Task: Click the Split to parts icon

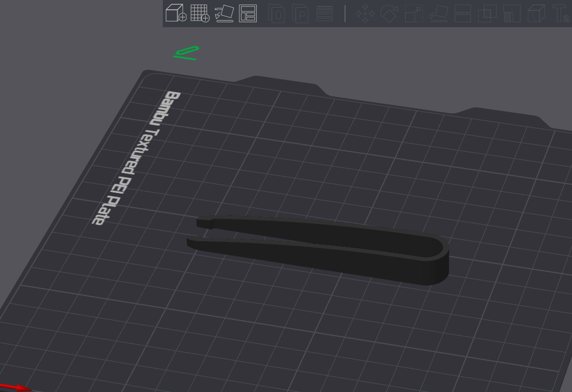Action: pyautogui.click(x=301, y=14)
